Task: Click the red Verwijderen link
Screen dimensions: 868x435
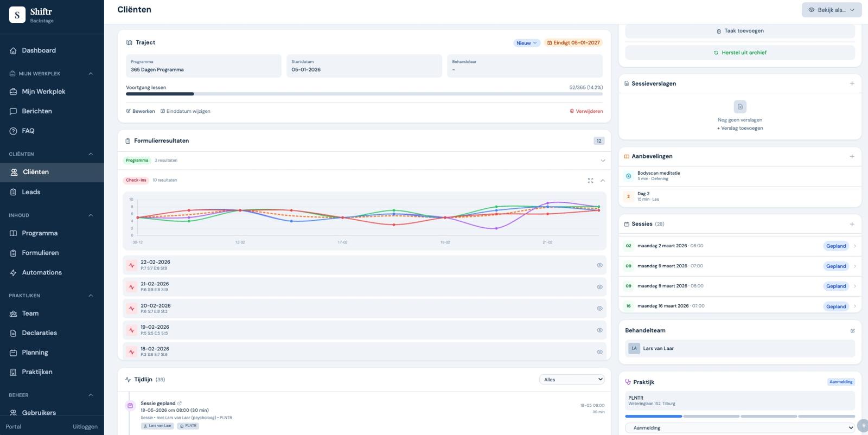Action: tap(586, 111)
